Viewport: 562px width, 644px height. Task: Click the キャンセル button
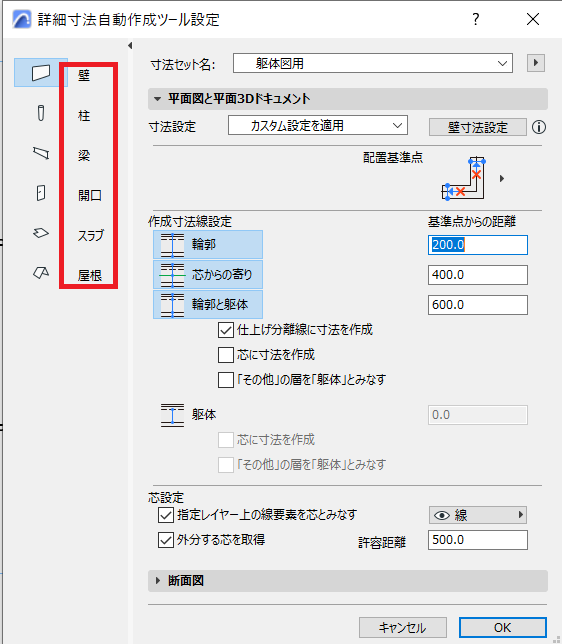[403, 627]
